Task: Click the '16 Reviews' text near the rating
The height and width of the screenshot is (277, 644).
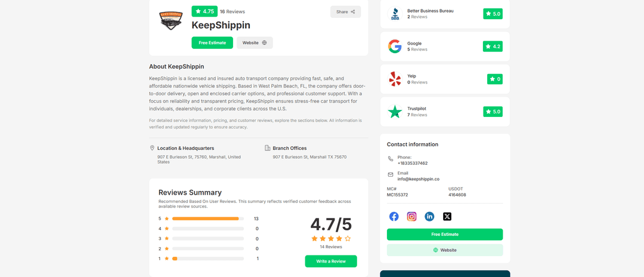Action: pyautogui.click(x=233, y=11)
